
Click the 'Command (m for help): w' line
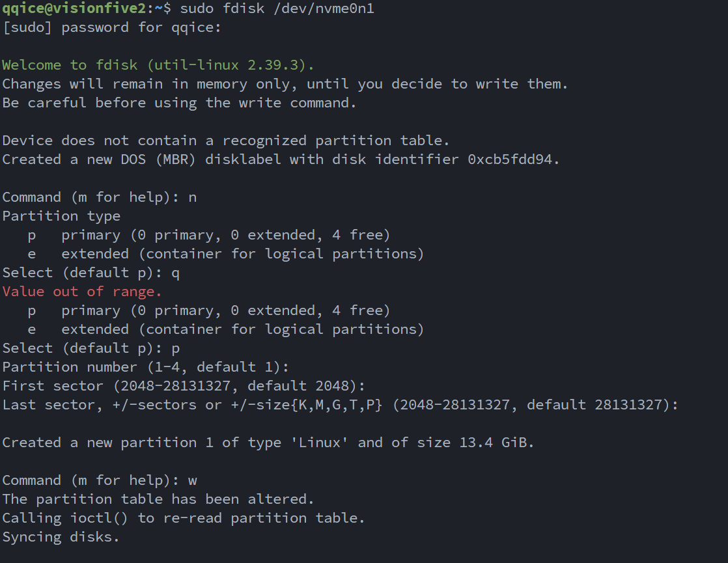point(100,480)
